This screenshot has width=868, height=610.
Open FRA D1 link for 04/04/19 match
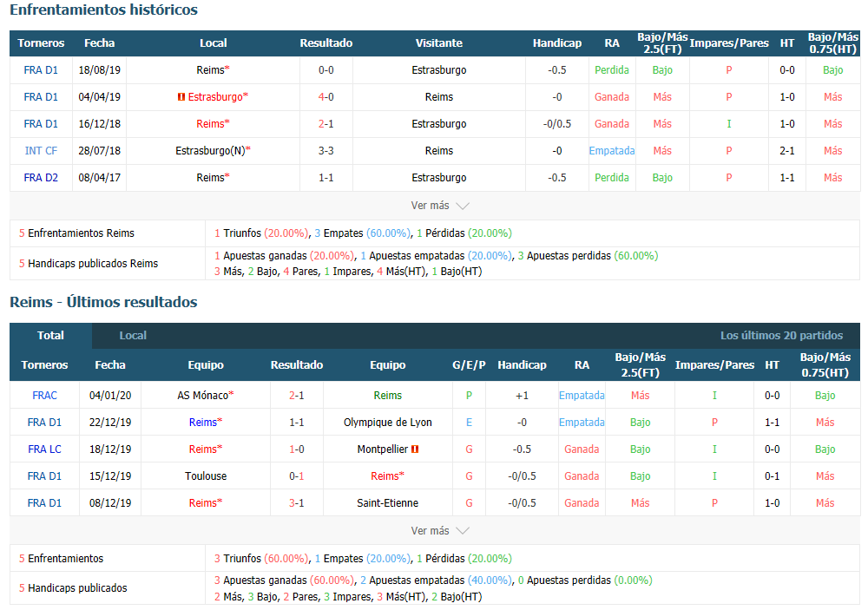coord(41,97)
